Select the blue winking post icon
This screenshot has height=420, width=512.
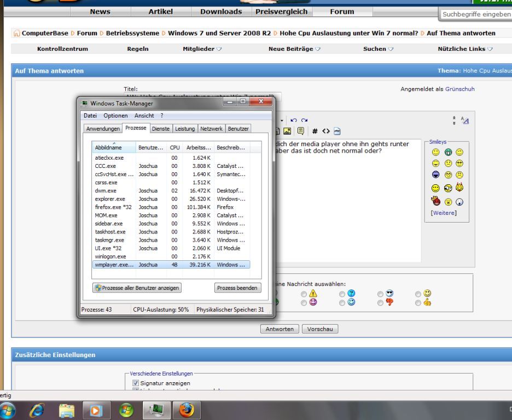coord(351,302)
